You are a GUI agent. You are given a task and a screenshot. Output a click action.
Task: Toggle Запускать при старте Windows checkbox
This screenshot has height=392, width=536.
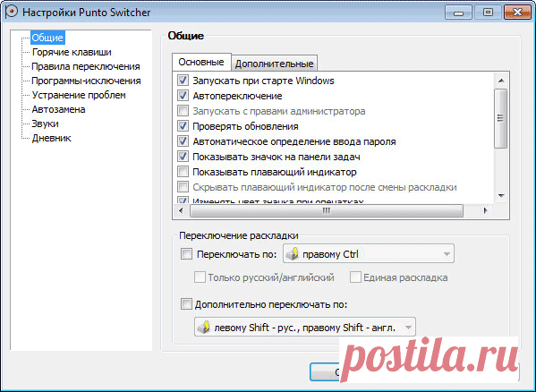coord(183,81)
